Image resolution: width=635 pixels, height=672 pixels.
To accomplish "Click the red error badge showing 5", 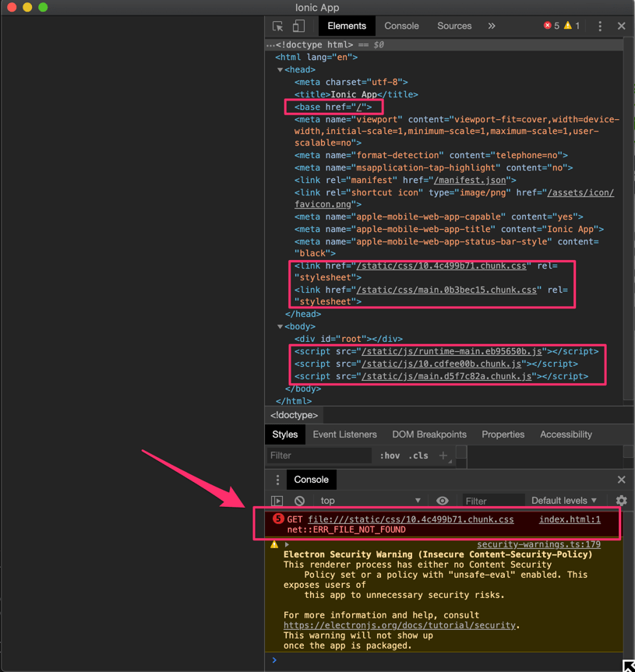I will click(278, 519).
